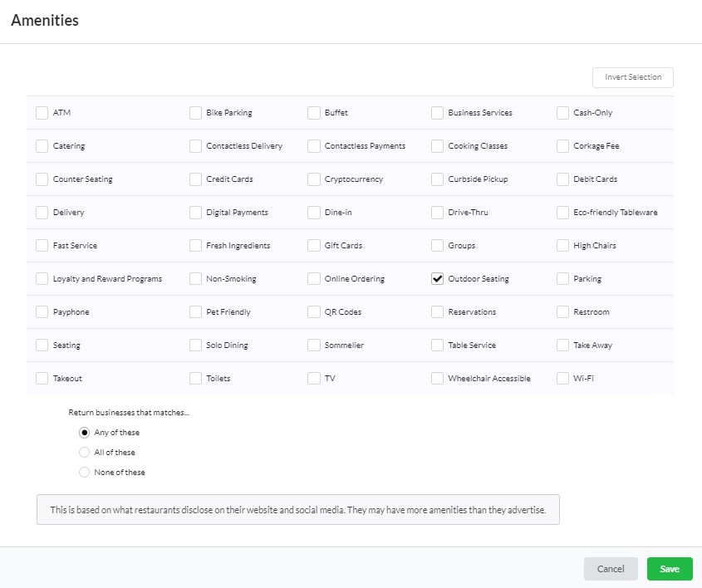Check the Buffet checkbox
The height and width of the screenshot is (588, 702).
click(314, 113)
